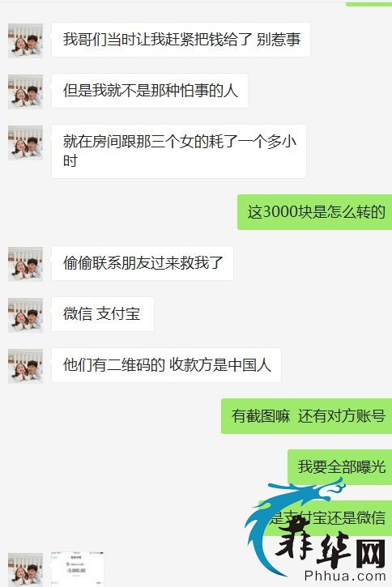This screenshot has width=392, height=587.
Task: Click green bubble 有截图嘛 还有对方账号
Action: [307, 416]
